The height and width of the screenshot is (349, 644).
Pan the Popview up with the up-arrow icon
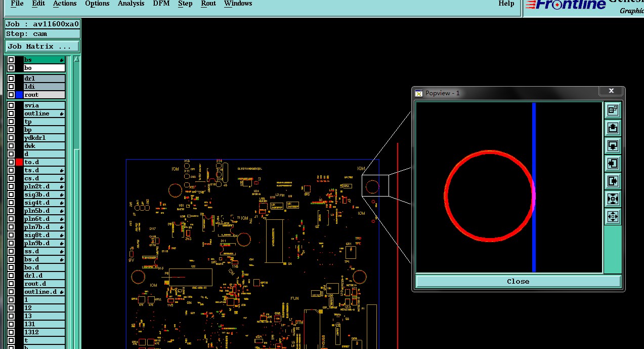613,128
